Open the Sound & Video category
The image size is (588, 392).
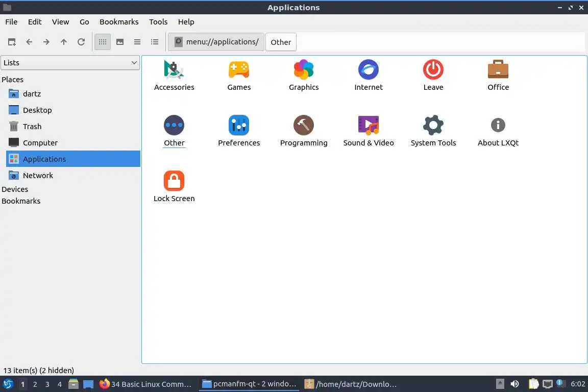tap(368, 131)
